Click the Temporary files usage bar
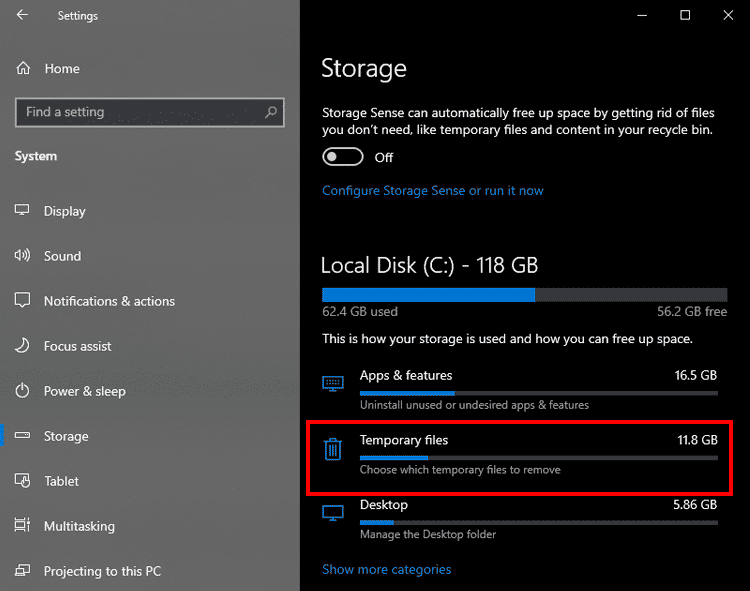The width and height of the screenshot is (750, 591). pyautogui.click(x=539, y=458)
